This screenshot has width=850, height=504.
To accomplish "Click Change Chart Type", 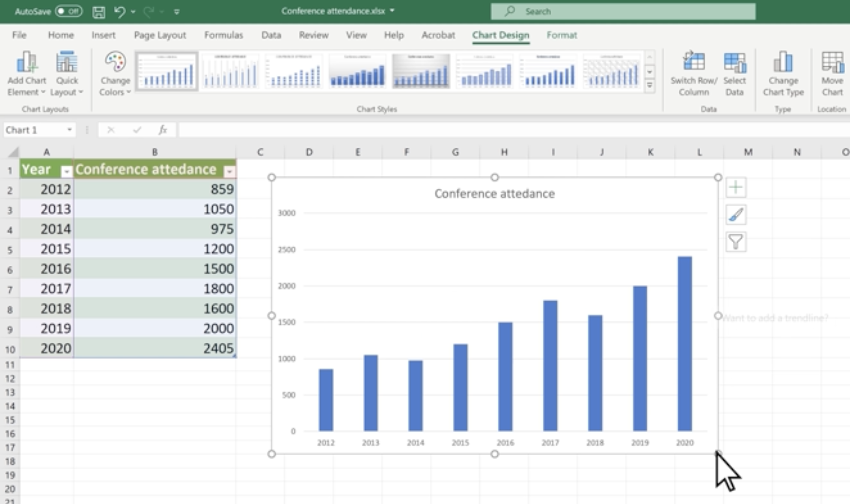I will pyautogui.click(x=783, y=73).
